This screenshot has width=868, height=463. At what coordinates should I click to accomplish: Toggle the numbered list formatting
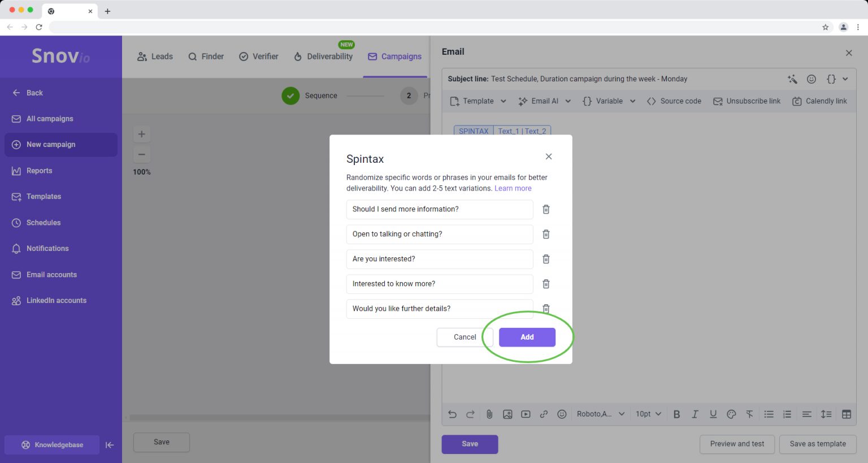787,414
